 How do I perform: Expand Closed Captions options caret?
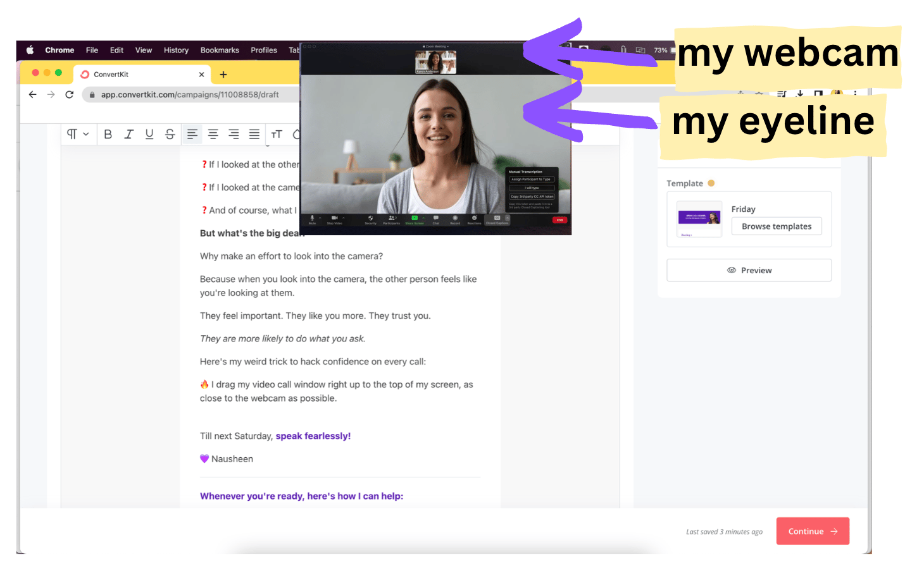point(508,218)
